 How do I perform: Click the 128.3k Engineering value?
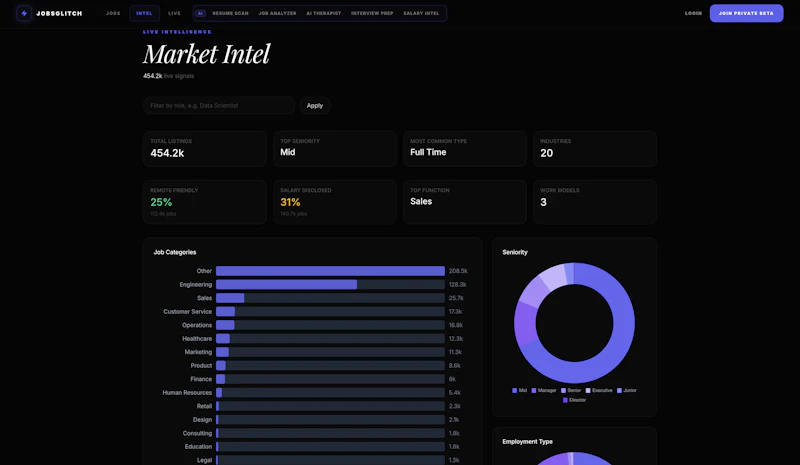pos(458,284)
